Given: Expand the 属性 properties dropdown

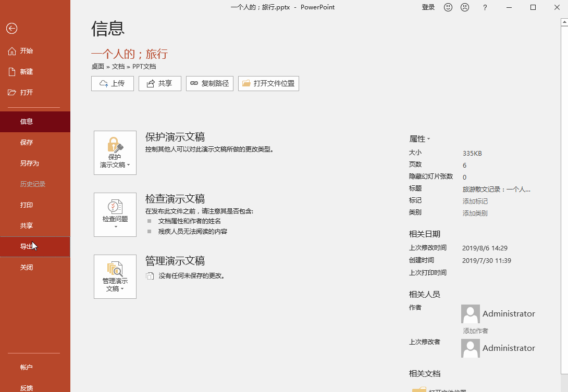Looking at the screenshot, I should tap(419, 139).
